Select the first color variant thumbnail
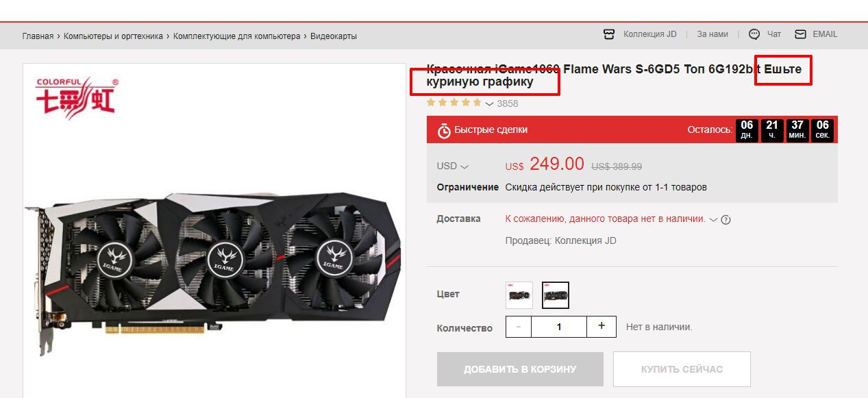868x398 pixels. (519, 295)
